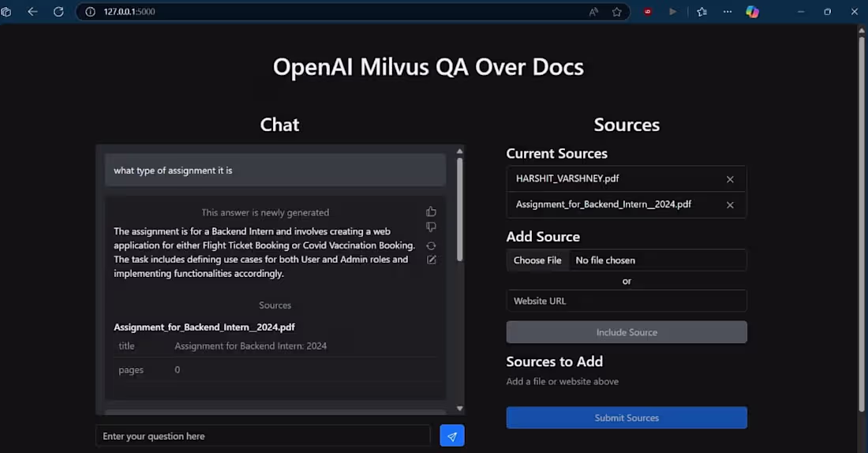868x453 pixels.
Task: Click the OpenAI Milvus QA Over Docs heading
Action: point(428,67)
